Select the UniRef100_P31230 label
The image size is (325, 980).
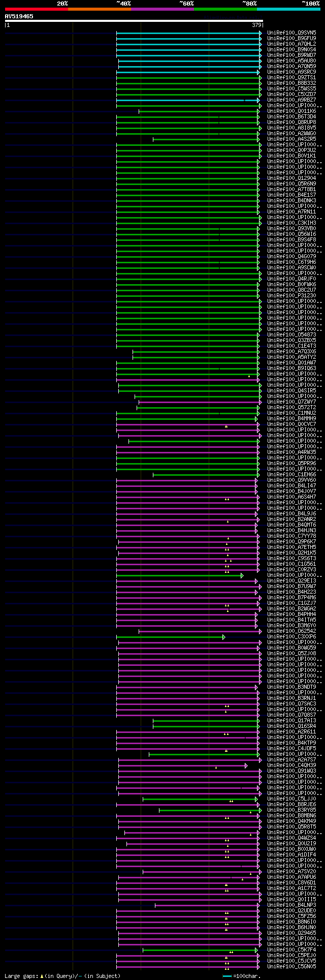click(291, 296)
